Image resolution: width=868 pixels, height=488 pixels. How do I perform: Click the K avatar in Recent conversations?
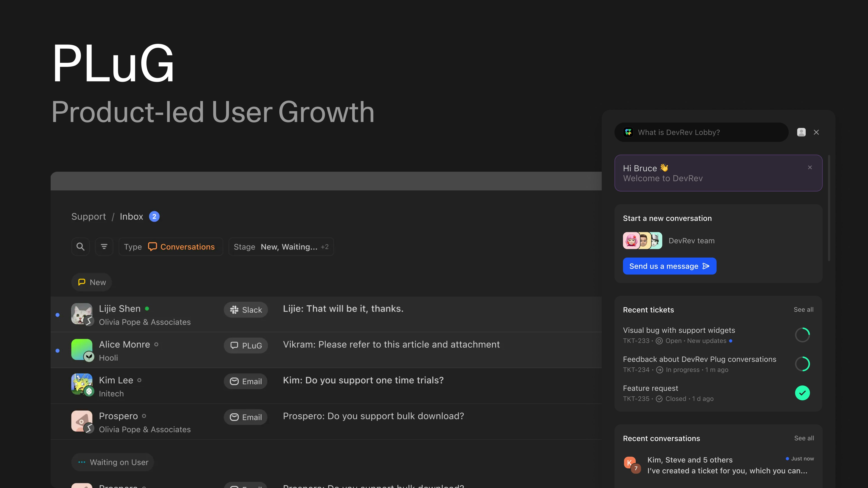click(630, 463)
